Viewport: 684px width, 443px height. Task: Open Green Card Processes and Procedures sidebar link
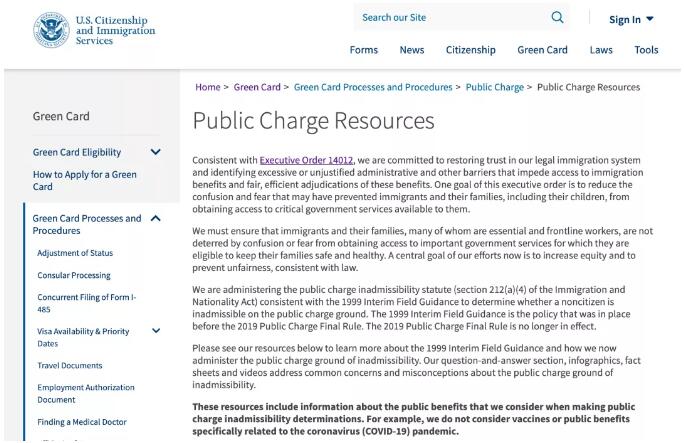[87, 224]
